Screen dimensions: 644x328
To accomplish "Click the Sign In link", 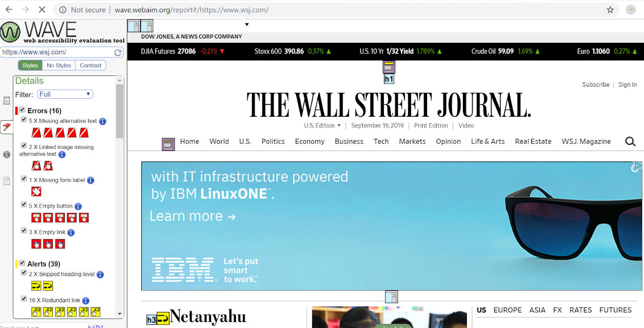I will pyautogui.click(x=627, y=85).
